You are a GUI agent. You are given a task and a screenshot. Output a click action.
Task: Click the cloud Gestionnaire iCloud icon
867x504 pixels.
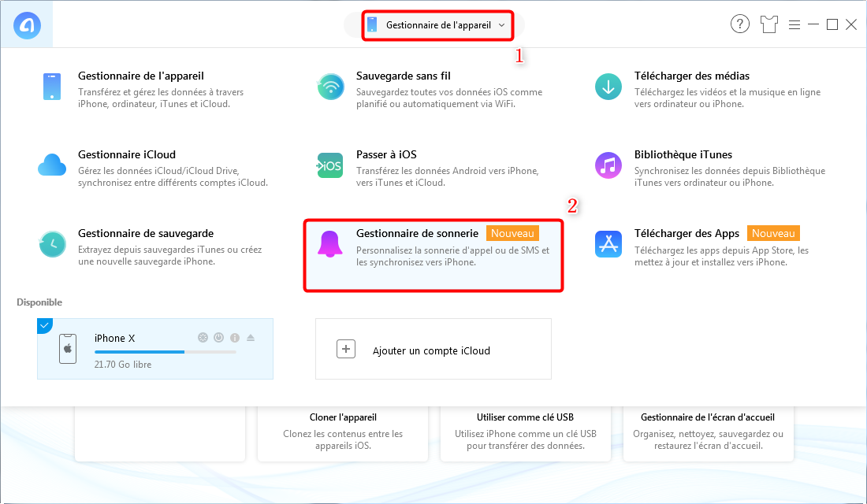pyautogui.click(x=52, y=165)
